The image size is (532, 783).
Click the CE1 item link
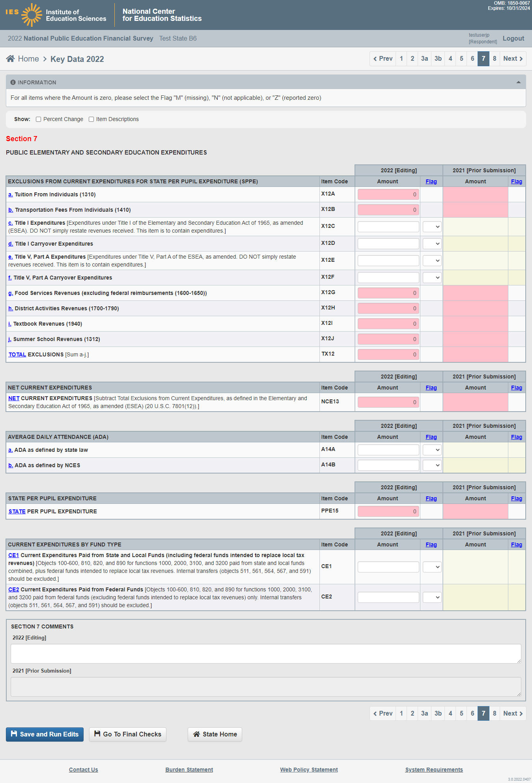(14, 555)
